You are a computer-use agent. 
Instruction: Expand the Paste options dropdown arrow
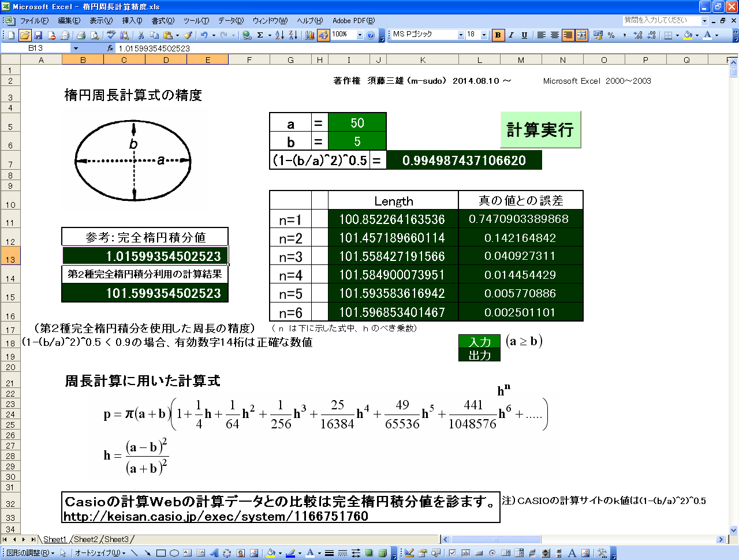[177, 35]
